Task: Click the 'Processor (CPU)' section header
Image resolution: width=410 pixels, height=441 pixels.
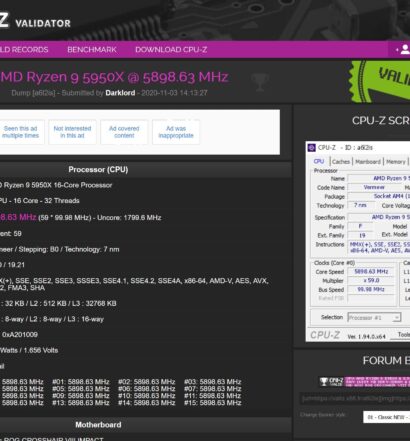Action: (98, 169)
